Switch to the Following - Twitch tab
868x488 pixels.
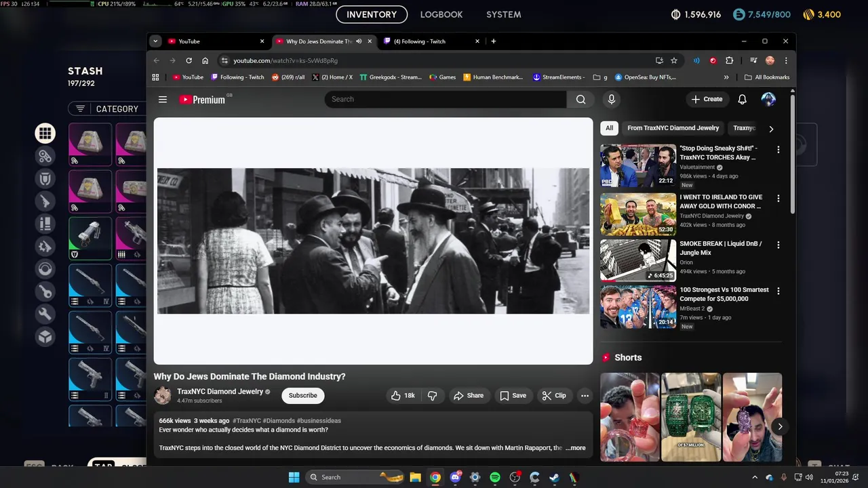(431, 41)
